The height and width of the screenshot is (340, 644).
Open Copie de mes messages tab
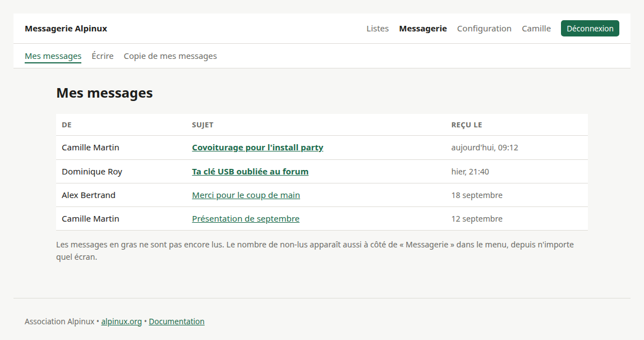coord(170,56)
